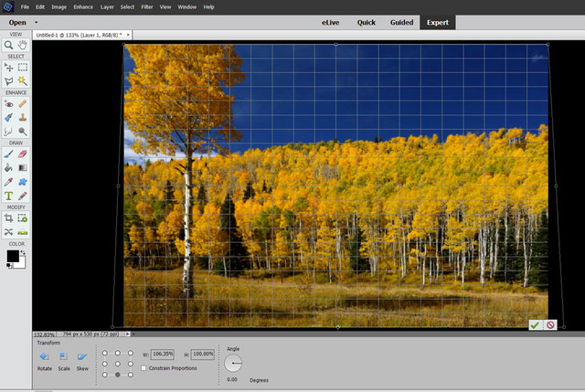Screen dimensions: 585x392
Task: Set reference point to bottom-left
Action: point(105,375)
